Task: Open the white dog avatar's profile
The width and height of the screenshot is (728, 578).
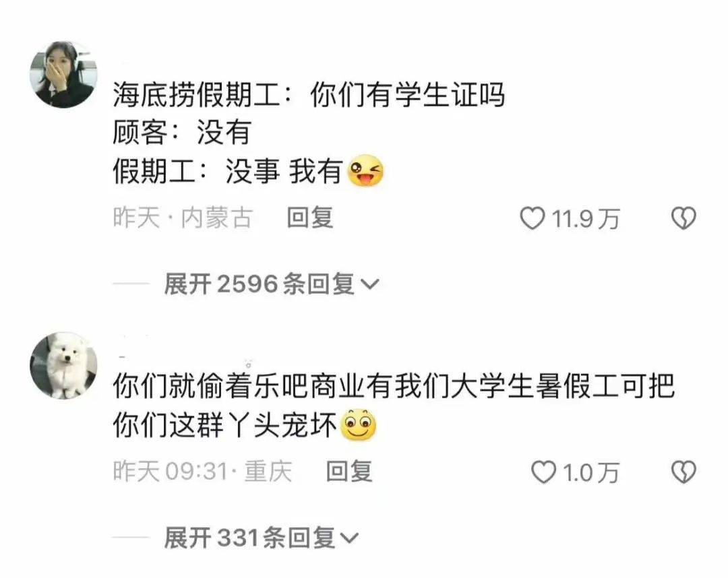Action: click(63, 365)
